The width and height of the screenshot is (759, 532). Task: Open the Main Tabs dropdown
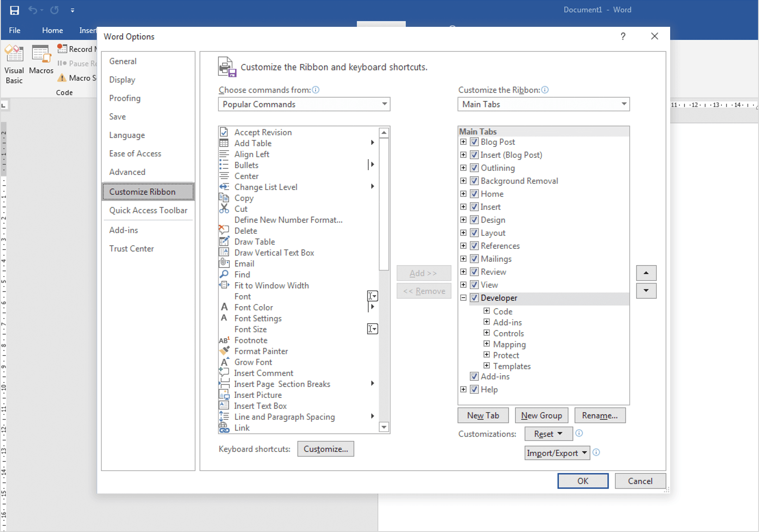[x=543, y=104]
